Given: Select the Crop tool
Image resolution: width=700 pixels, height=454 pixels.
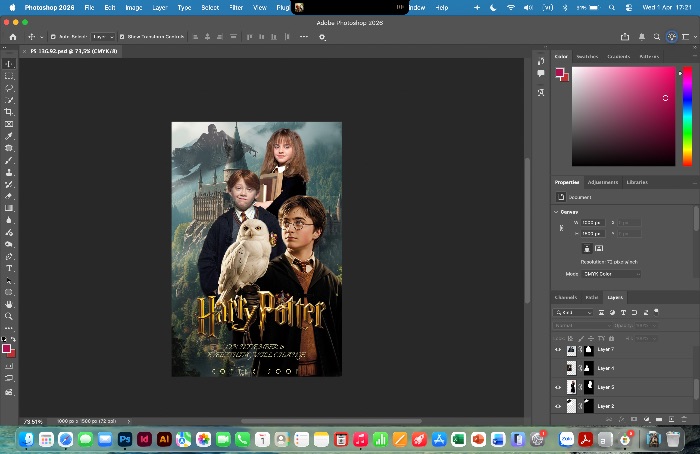Looking at the screenshot, I should pos(9,112).
